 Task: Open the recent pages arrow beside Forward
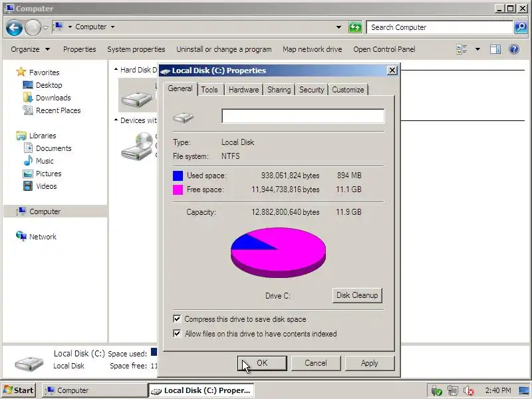click(x=46, y=27)
